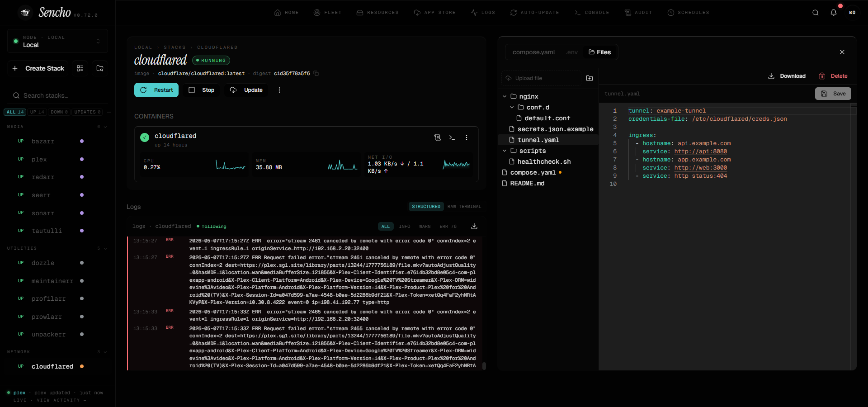Show UPDATES 0 stacks filter
The height and width of the screenshot is (407, 868).
pyautogui.click(x=87, y=112)
